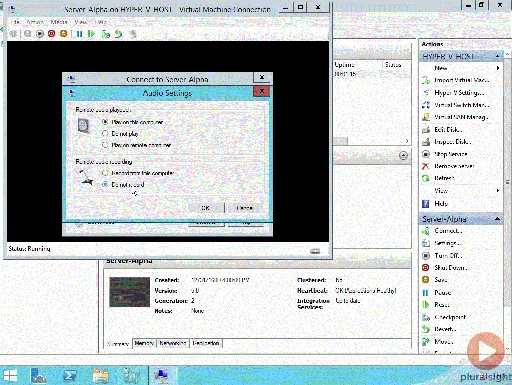Screen dimensions: 512x385
Task: Click Enhanced Session icon in VM Connection toolbar
Action: pyautogui.click(x=133, y=34)
